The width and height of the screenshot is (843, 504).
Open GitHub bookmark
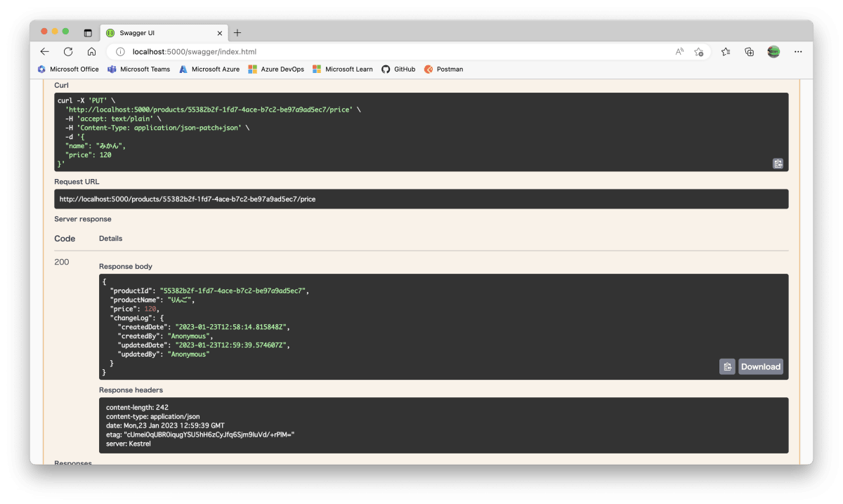pos(398,69)
